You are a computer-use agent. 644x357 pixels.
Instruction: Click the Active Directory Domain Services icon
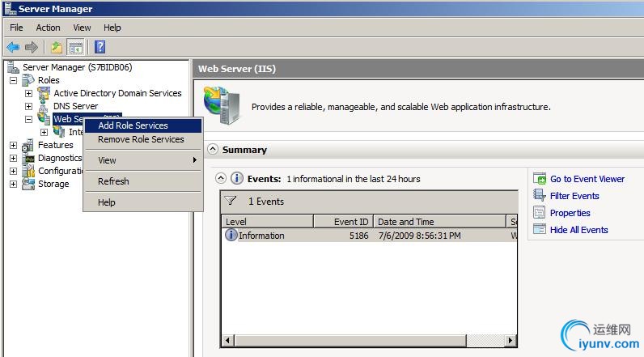(x=44, y=93)
